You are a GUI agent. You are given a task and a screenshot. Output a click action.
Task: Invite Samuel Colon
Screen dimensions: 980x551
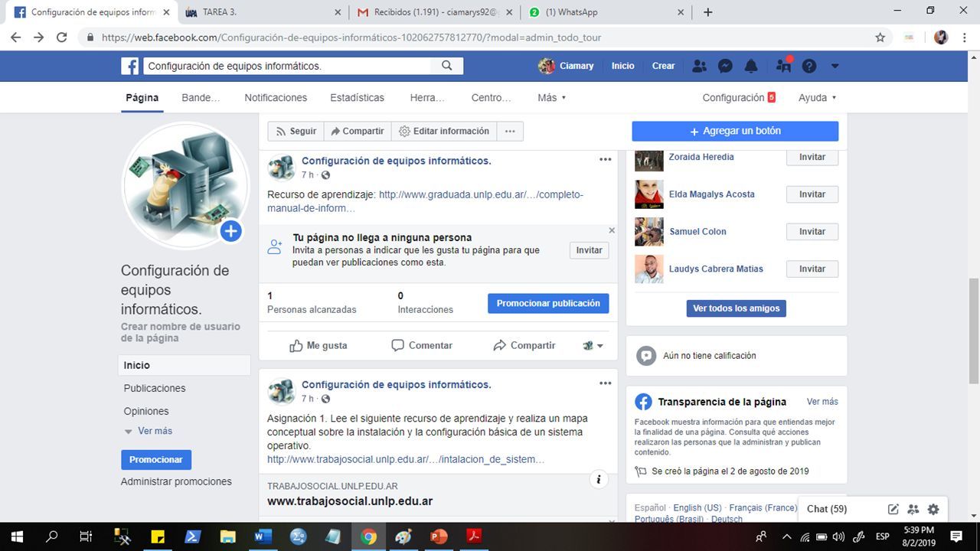[x=812, y=232]
